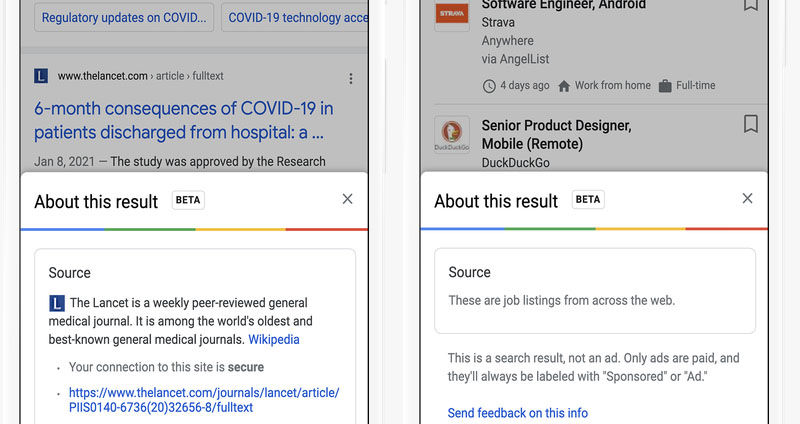Viewport: 800px width, 424px height.
Task: Open the Wikipedia link in the Source card
Action: [x=274, y=340]
